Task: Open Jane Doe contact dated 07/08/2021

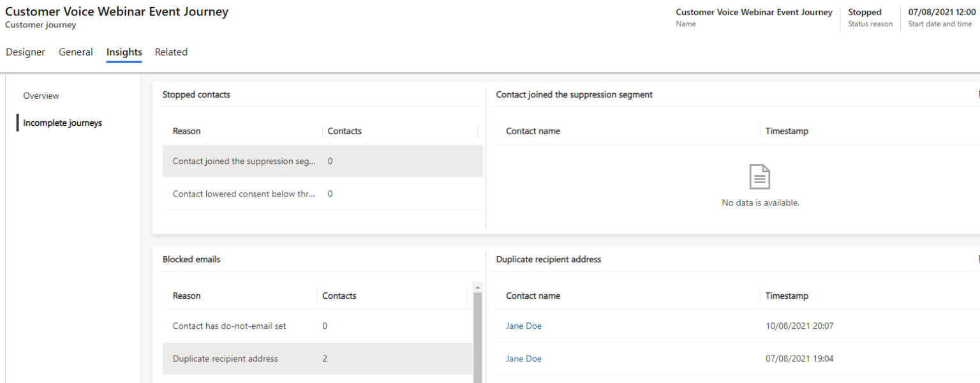Action: pyautogui.click(x=524, y=359)
